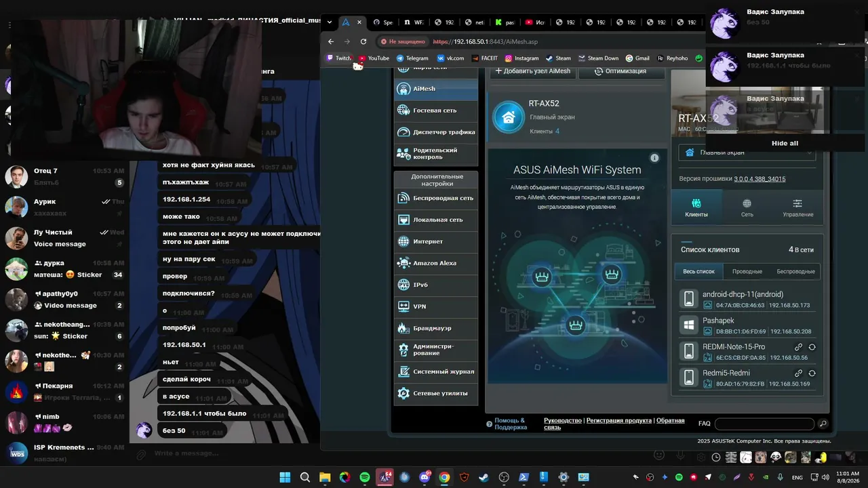The width and height of the screenshot is (868, 488).
Task: Click the Сетевые утилиты tools icon
Action: pos(403,394)
